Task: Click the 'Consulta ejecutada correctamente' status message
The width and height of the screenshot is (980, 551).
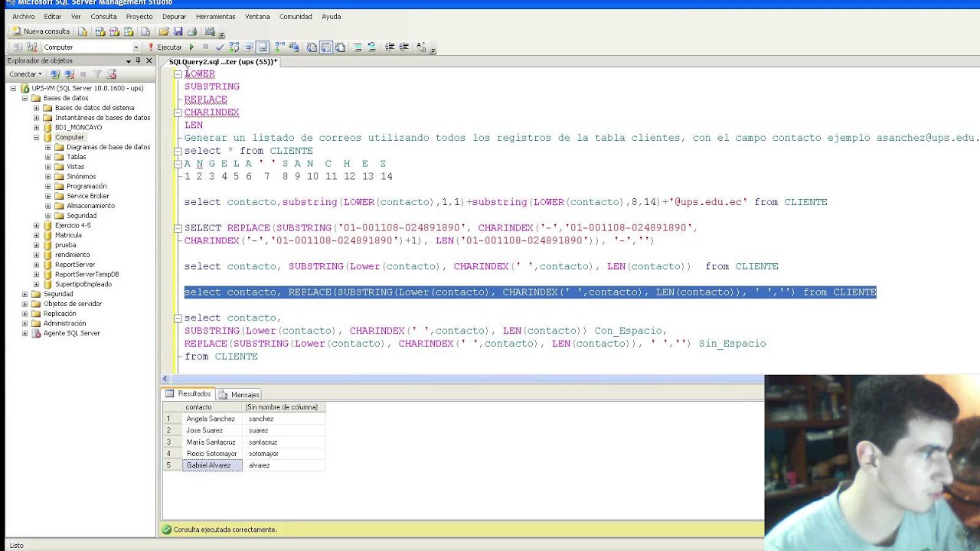Action: click(x=225, y=530)
